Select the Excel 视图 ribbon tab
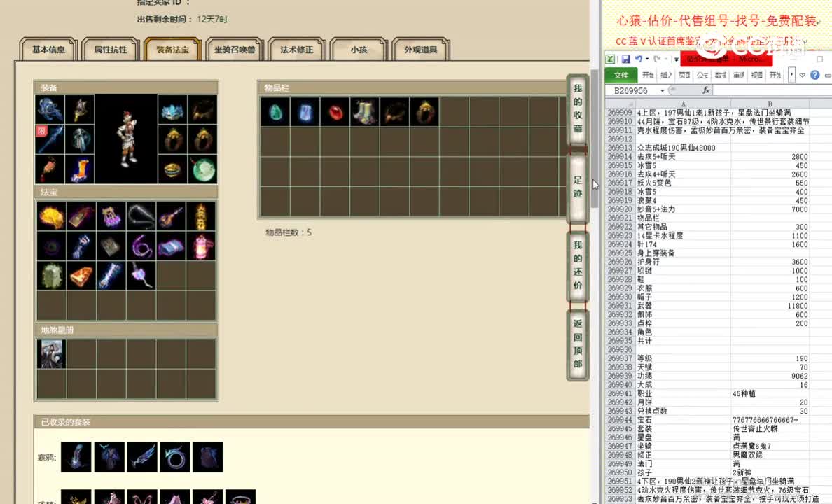This screenshot has height=504, width=832. pyautogui.click(x=756, y=76)
